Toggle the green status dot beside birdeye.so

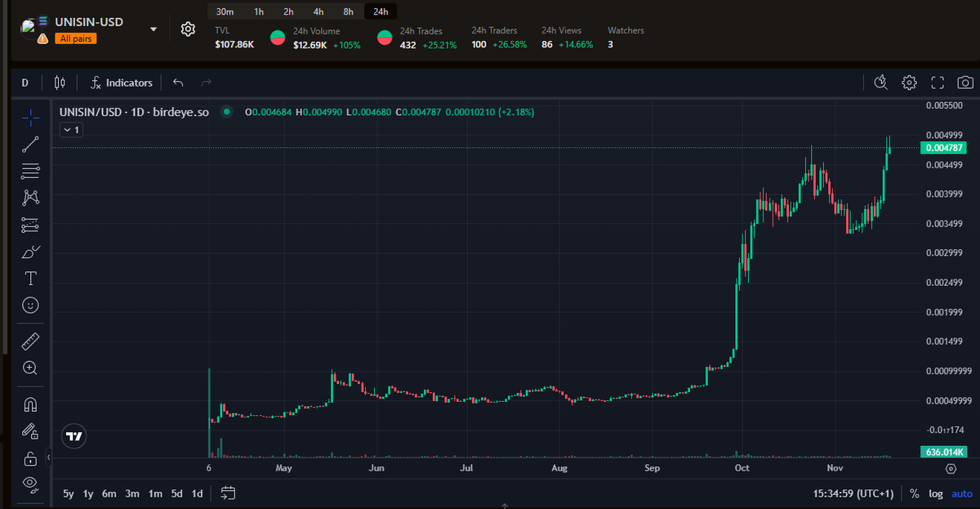[x=226, y=112]
